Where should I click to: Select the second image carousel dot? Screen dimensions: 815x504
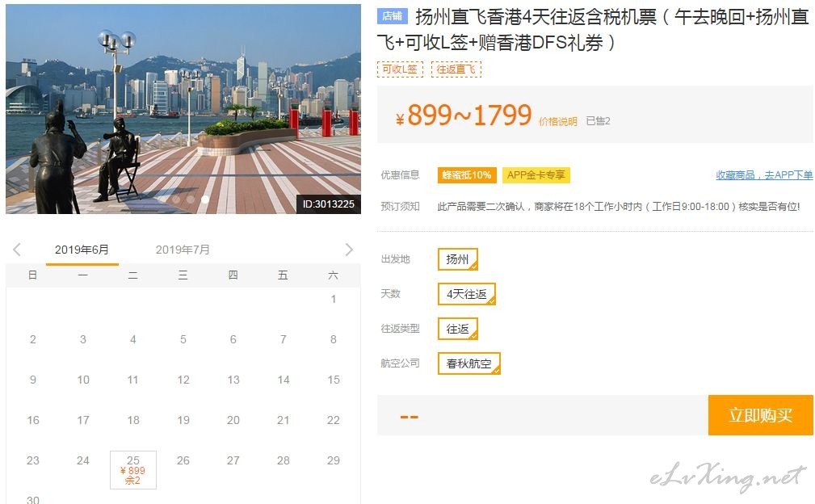point(191,199)
